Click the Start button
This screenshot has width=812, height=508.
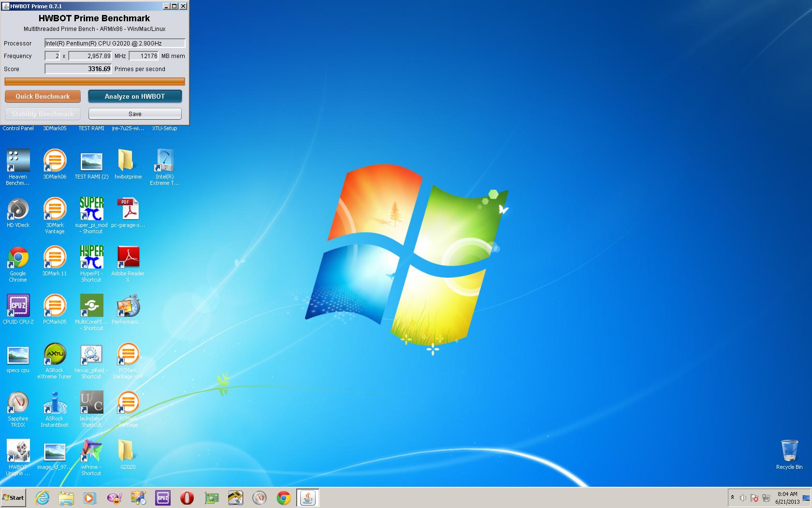[x=13, y=497]
